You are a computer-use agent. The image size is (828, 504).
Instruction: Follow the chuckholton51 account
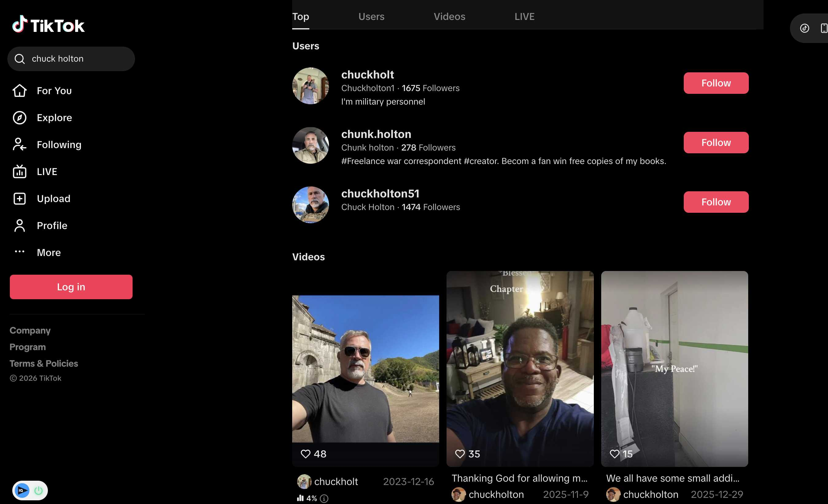pyautogui.click(x=716, y=202)
